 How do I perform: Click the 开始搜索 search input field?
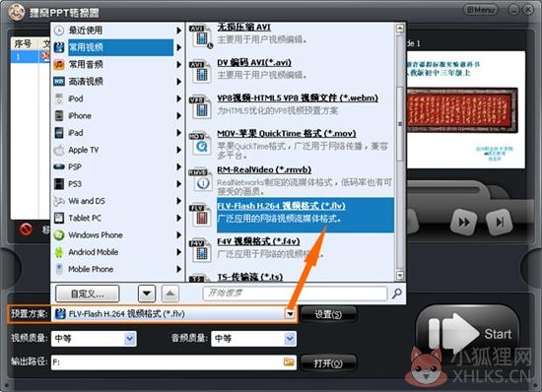tap(296, 294)
